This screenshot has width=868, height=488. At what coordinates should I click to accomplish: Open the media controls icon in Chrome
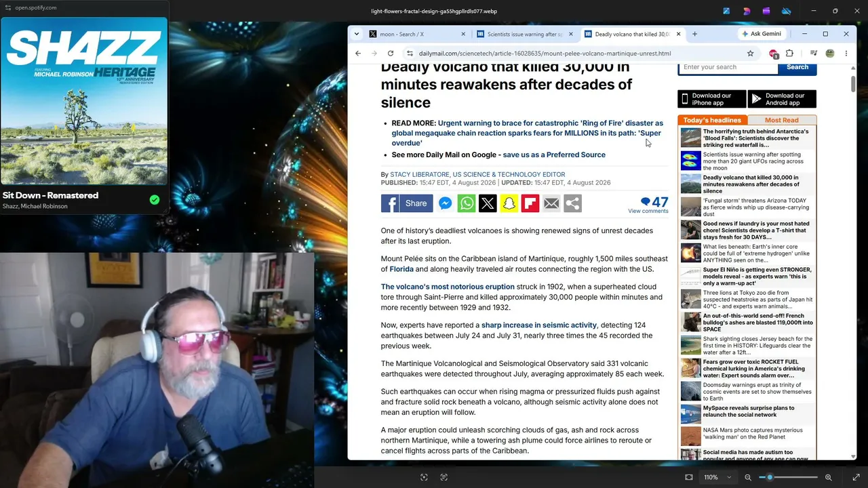pyautogui.click(x=814, y=54)
